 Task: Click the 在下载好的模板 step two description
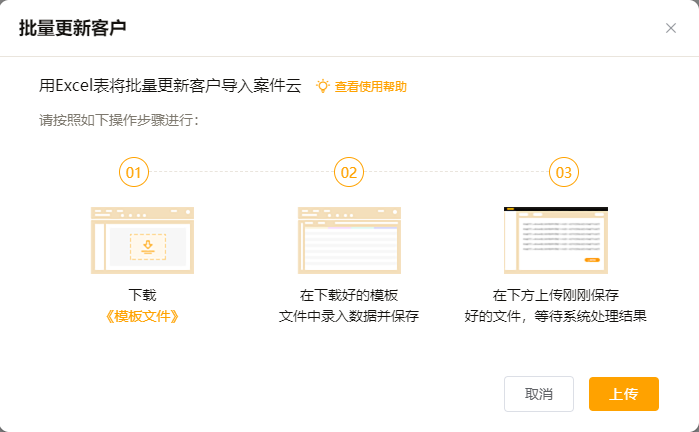point(349,296)
